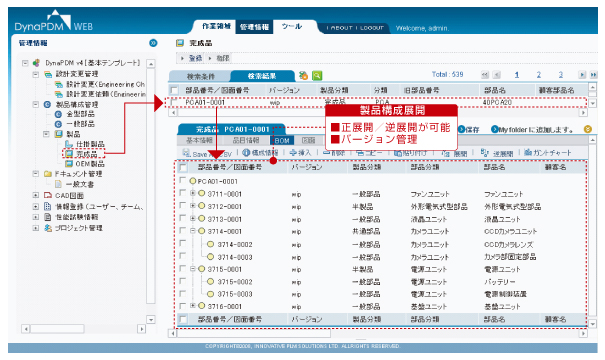This screenshot has width=605, height=360.
Task: Click the first page arrow in pagination
Action: click(485, 75)
